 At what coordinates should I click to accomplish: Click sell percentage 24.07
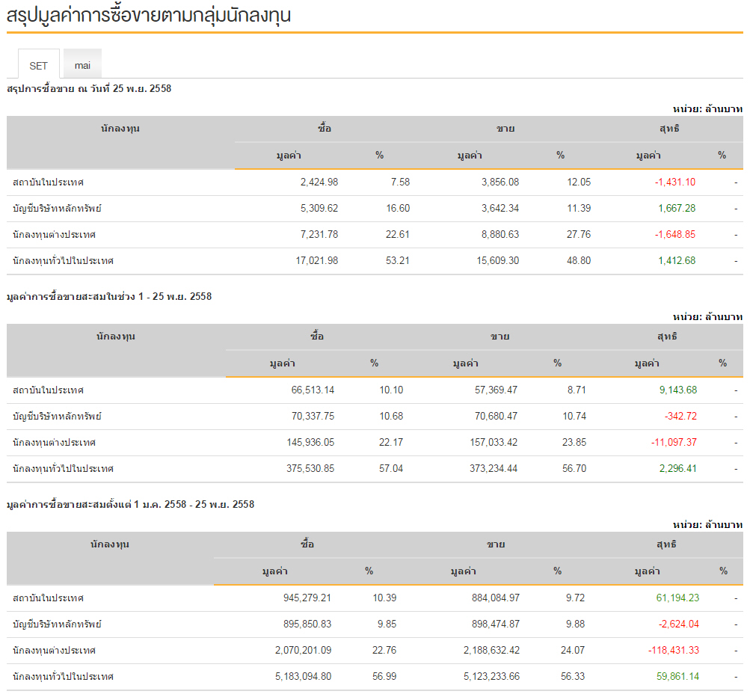coord(573,650)
